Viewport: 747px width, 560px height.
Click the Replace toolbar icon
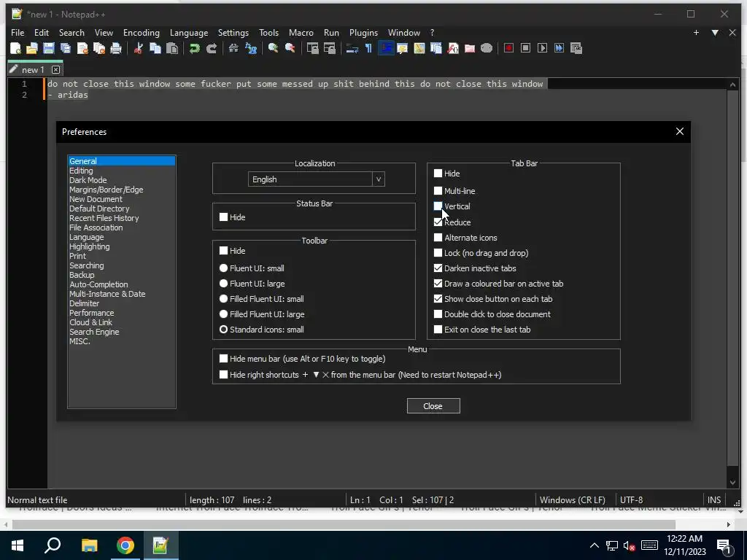[x=251, y=48]
